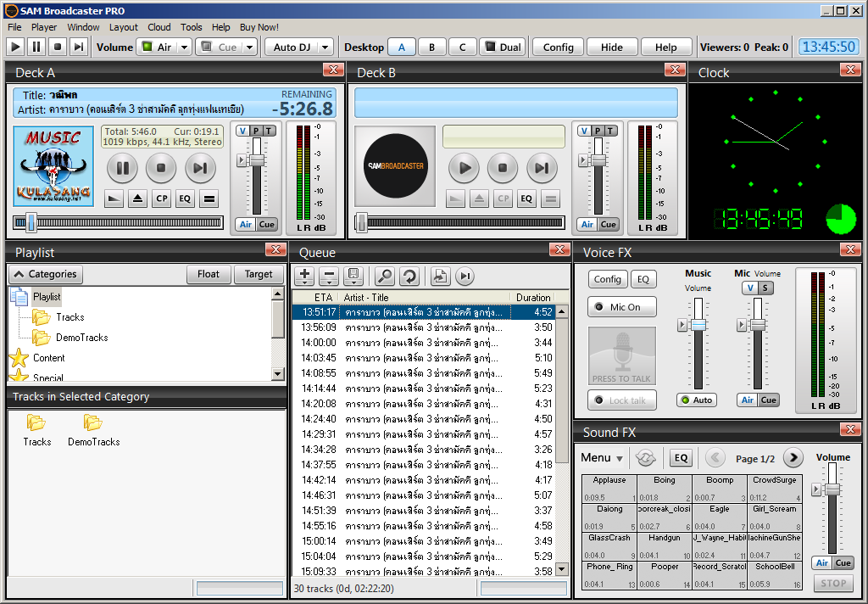Remove tracks with the Queue minus icon
Screen dimensions: 868x604
pyautogui.click(x=329, y=276)
